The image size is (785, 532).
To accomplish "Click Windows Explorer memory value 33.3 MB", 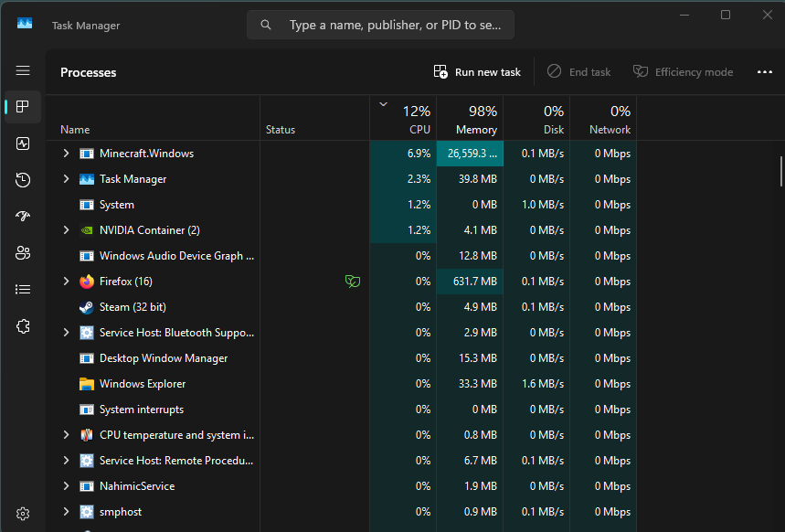I will [x=478, y=384].
